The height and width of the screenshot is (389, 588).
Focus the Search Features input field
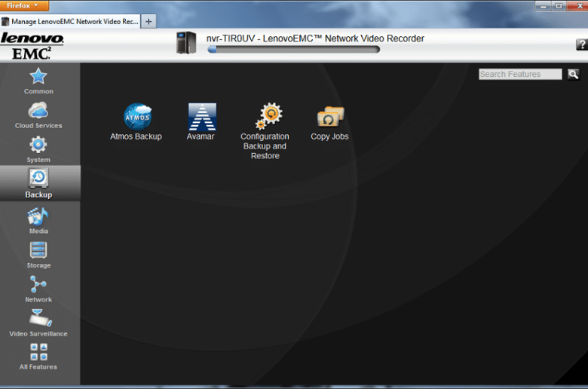pyautogui.click(x=520, y=75)
